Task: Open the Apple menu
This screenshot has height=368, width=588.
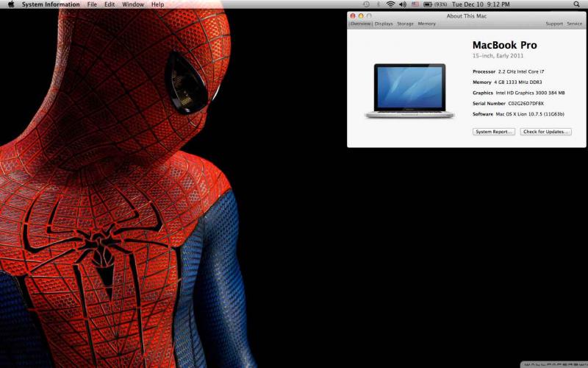Action: tap(11, 4)
